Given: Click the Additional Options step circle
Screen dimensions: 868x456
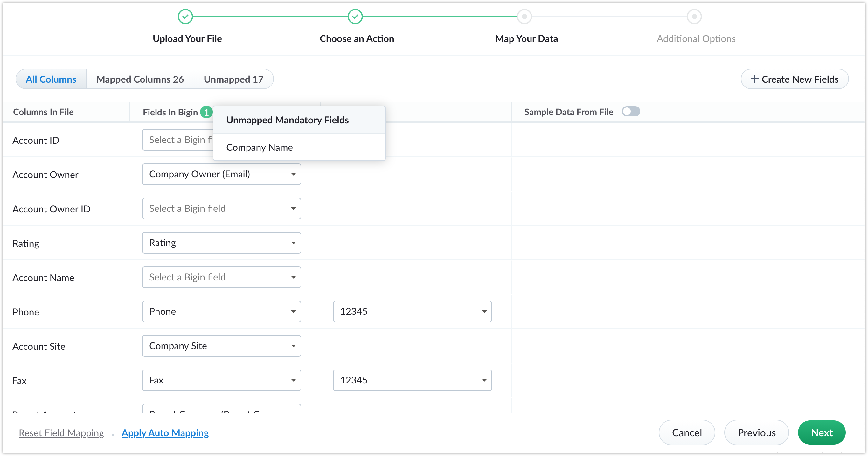Looking at the screenshot, I should (x=694, y=16).
